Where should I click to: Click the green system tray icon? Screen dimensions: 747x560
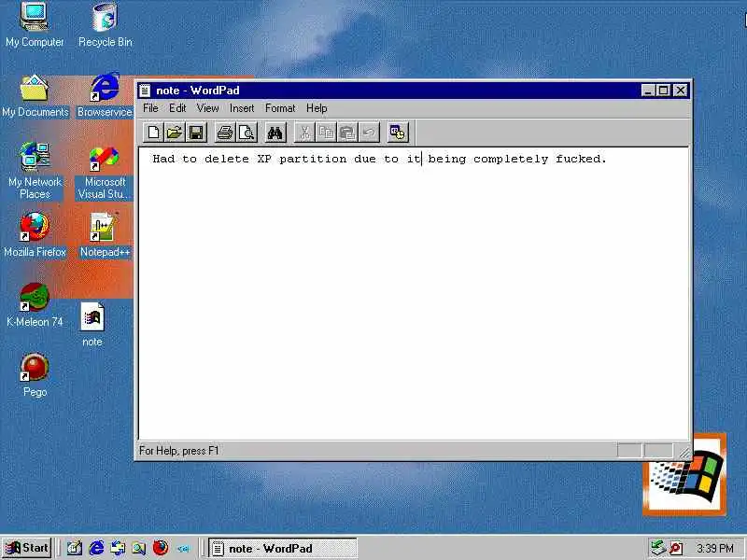click(658, 548)
